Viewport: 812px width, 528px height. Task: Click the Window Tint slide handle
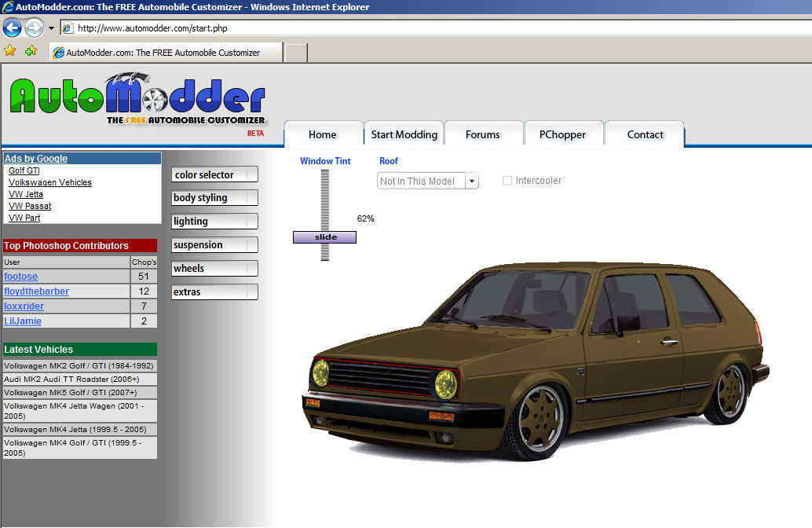324,237
